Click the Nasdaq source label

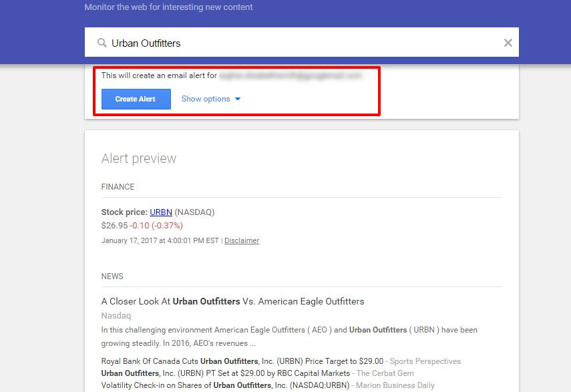(x=116, y=316)
